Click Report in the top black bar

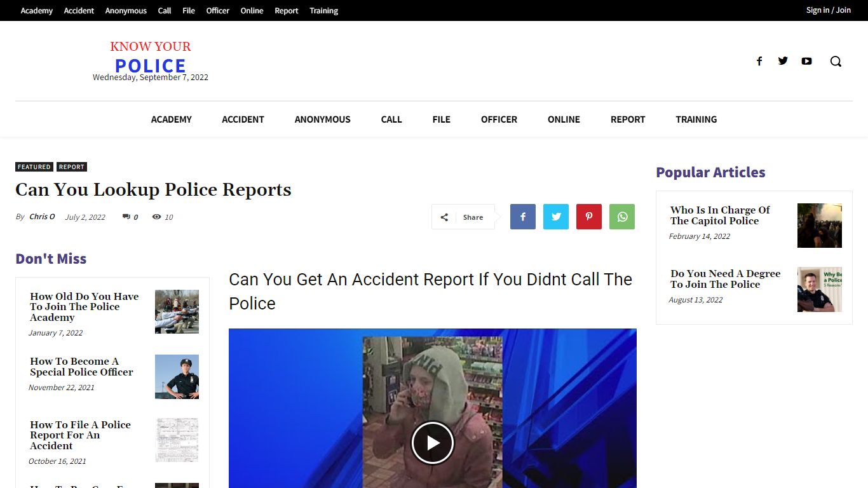287,11
